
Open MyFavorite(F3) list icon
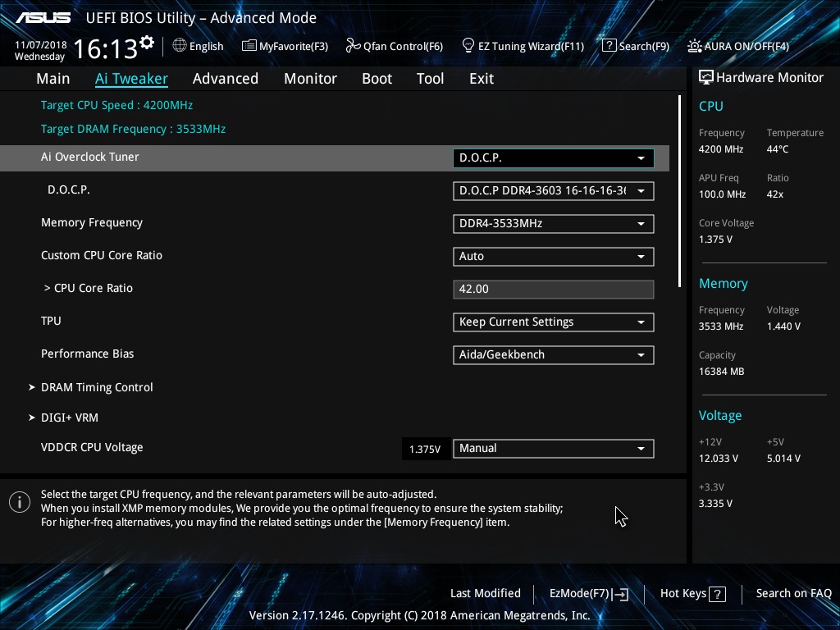(x=249, y=46)
